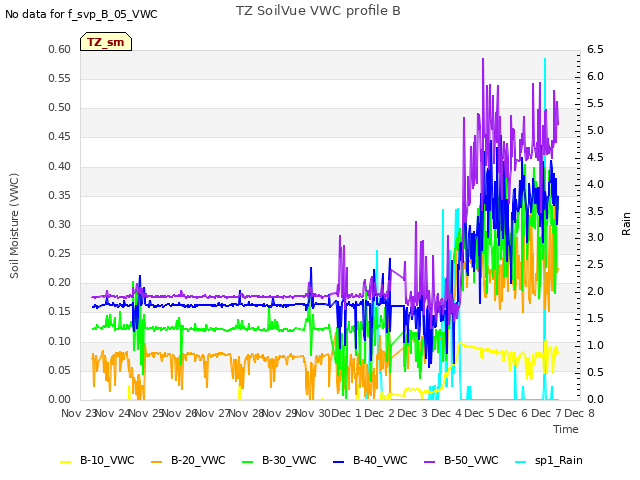Click the orange B-20_VWC legend swatch
The width and height of the screenshot is (640, 480).
[157, 462]
